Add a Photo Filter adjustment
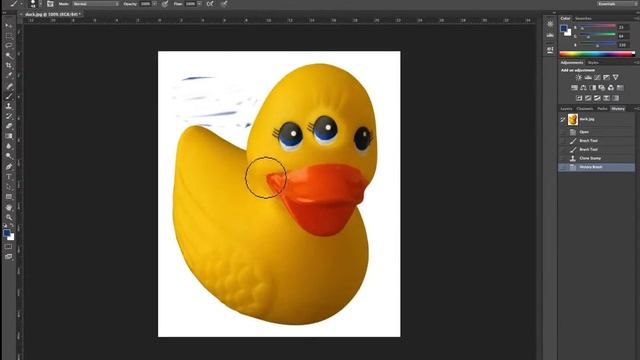This screenshot has width=640, height=360. 602,88
